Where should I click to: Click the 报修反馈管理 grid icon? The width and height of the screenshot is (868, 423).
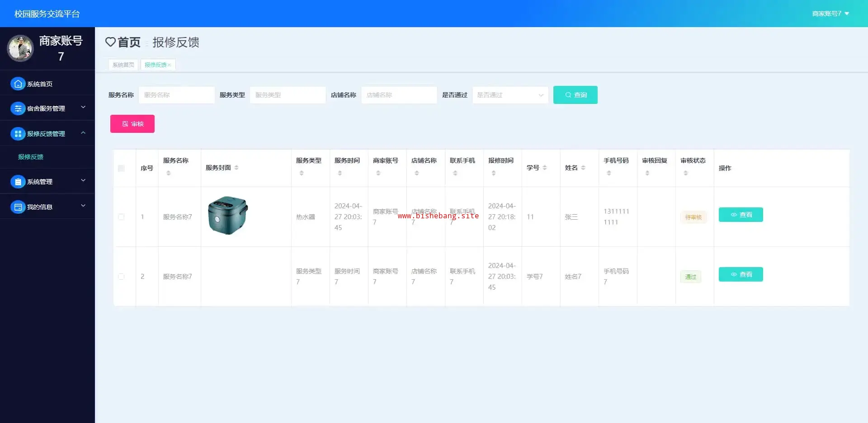pyautogui.click(x=18, y=134)
